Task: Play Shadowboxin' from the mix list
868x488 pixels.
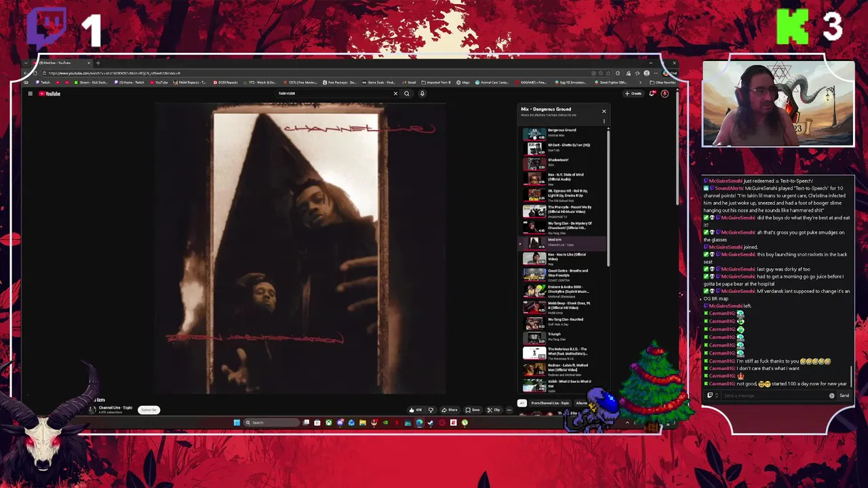Action: 564,163
